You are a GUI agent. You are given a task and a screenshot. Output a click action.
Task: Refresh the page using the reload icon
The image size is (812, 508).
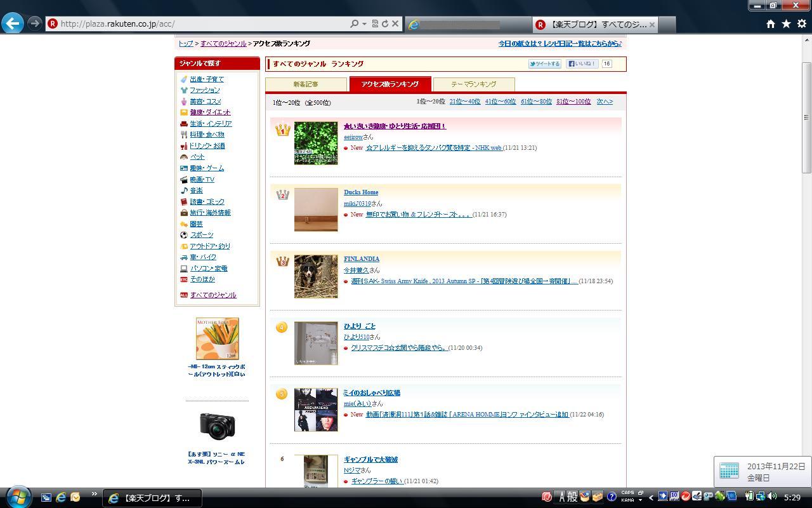(x=384, y=23)
